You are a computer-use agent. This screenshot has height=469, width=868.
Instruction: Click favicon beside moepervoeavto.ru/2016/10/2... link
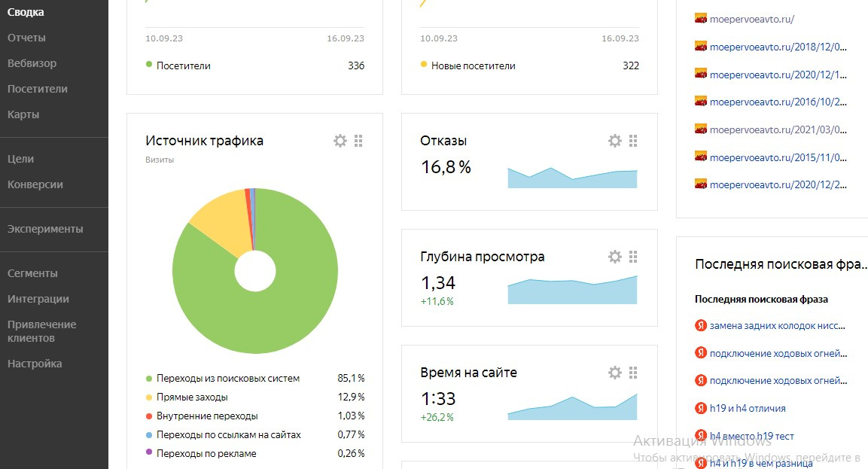701,102
